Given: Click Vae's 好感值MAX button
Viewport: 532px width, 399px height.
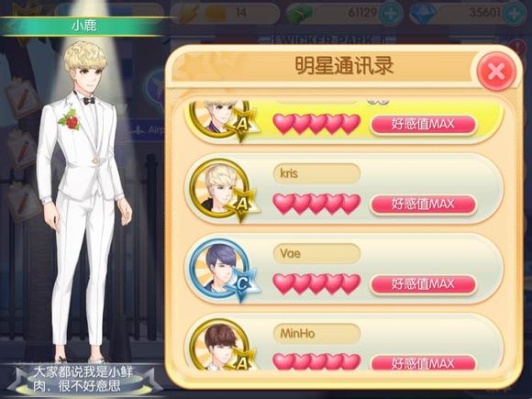Looking at the screenshot, I should (423, 284).
